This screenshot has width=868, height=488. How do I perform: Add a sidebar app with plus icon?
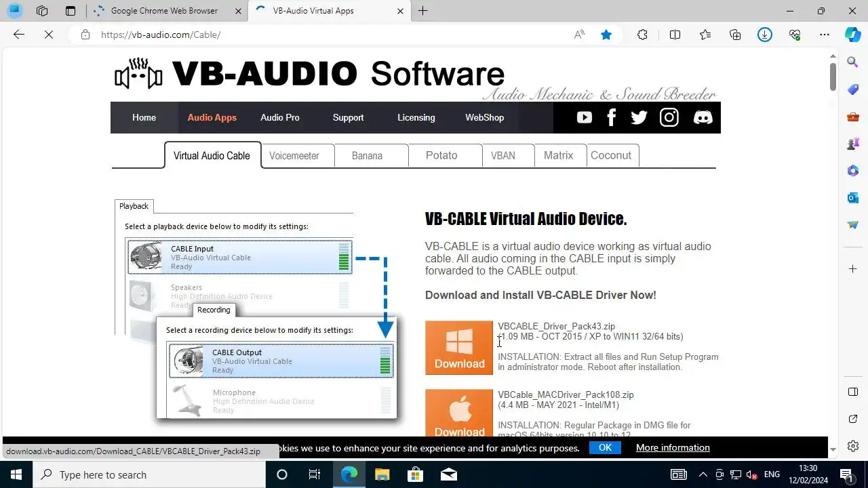[x=853, y=269]
